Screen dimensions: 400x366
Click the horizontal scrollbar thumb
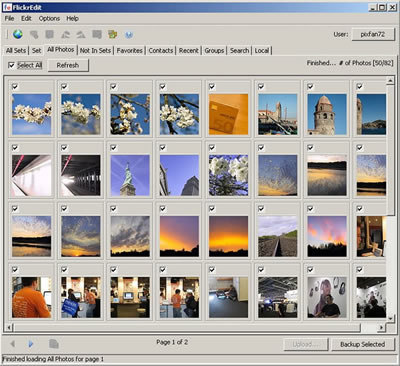(187, 328)
